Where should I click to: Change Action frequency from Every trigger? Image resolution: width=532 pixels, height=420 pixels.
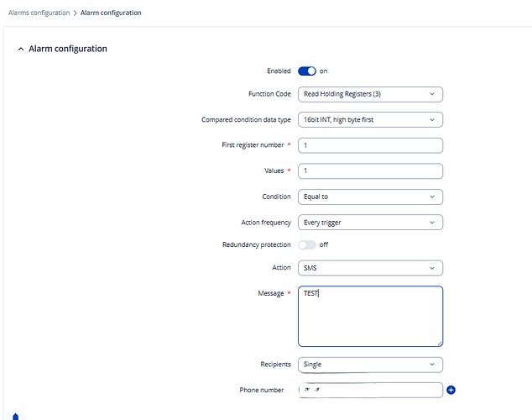(370, 223)
